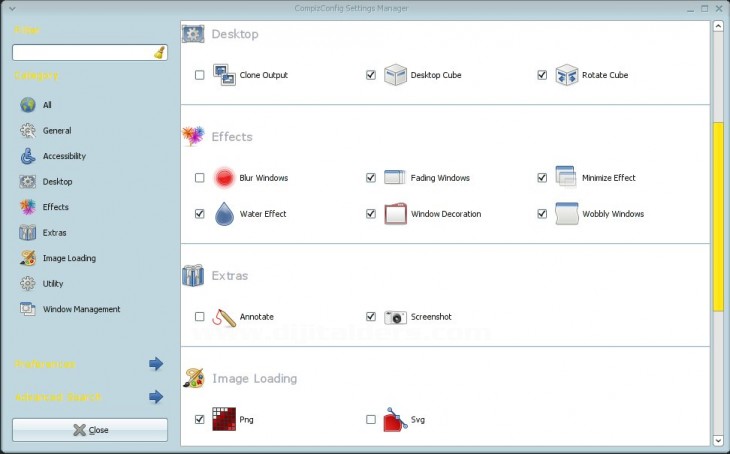Screen dimensions: 730x454
Task: Click the Blur Windows red icon
Action: point(224,178)
